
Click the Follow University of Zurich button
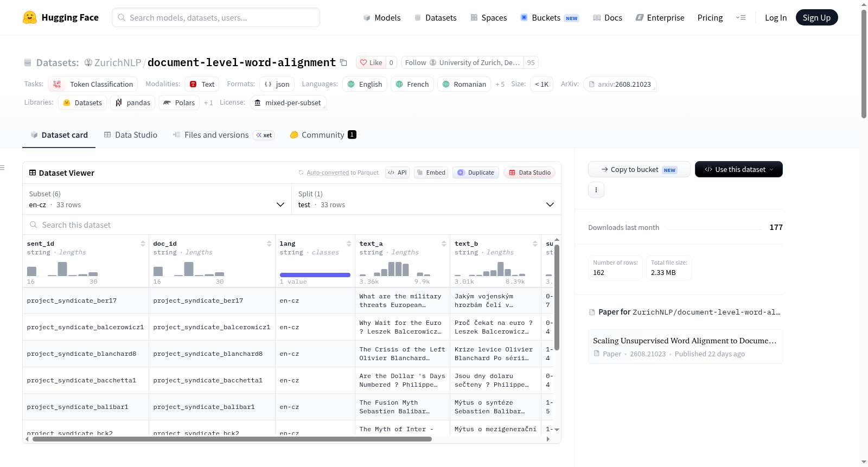point(463,62)
